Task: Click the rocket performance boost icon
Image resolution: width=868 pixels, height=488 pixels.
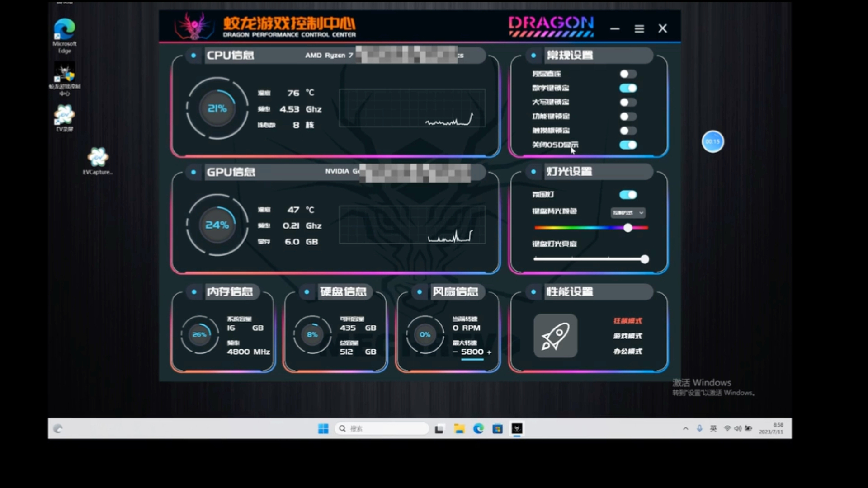Action: point(555,336)
